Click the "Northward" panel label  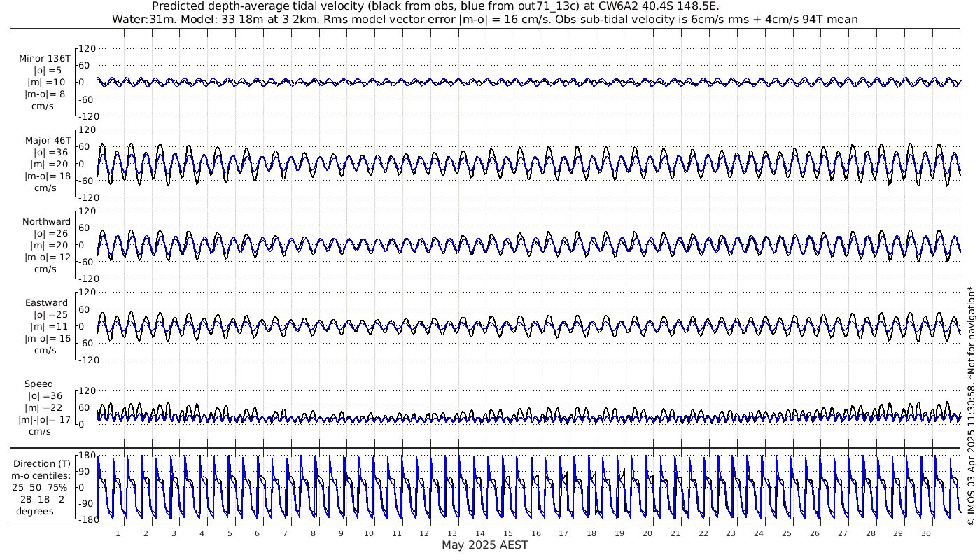[46, 222]
